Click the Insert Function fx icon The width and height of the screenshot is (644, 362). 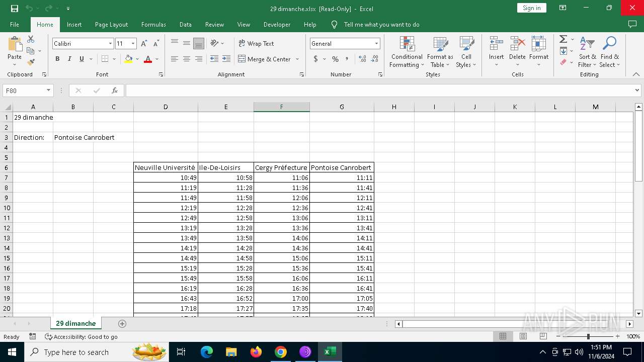115,90
